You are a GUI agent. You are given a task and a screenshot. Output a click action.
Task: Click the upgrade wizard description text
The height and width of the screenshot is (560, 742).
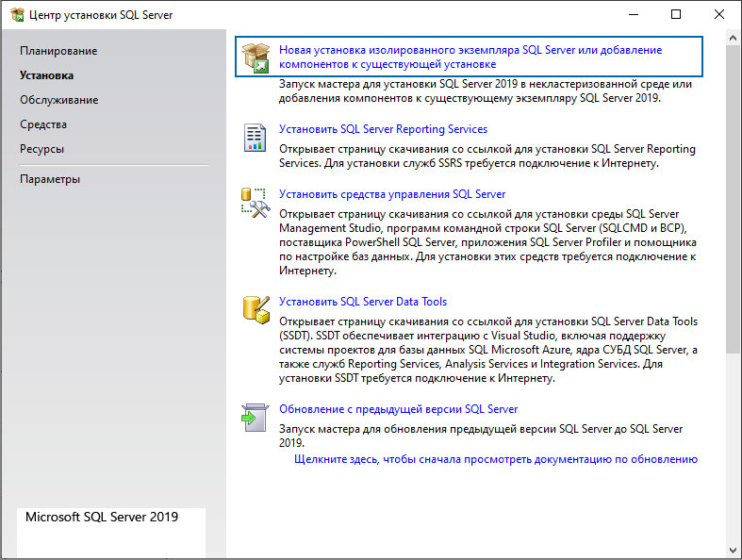click(481, 436)
